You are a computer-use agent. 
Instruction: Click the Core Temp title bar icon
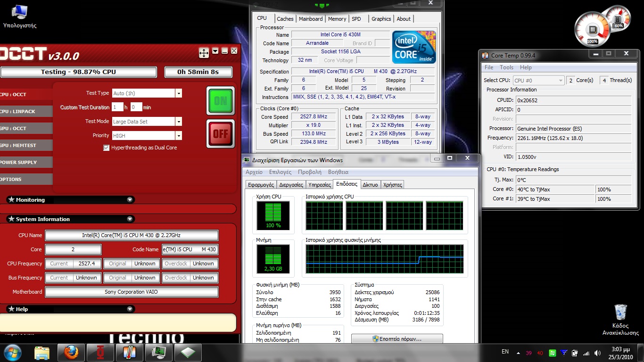(486, 56)
